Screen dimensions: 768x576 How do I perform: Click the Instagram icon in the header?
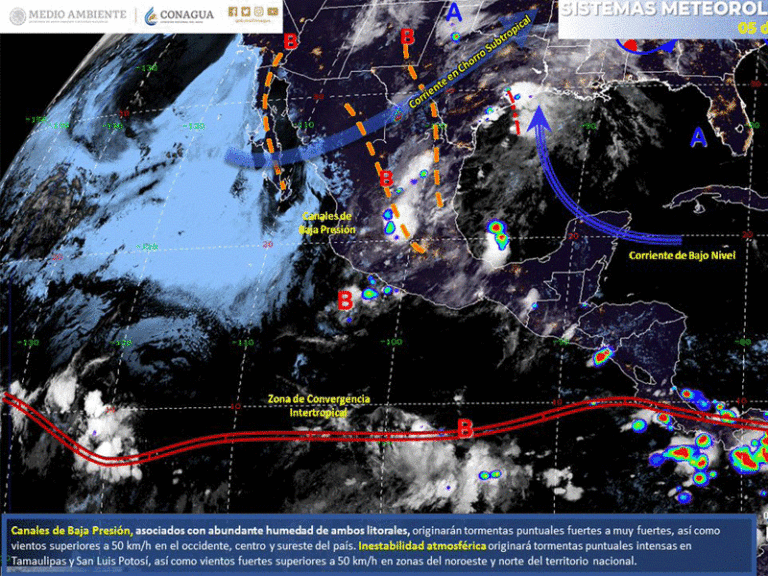pos(259,12)
